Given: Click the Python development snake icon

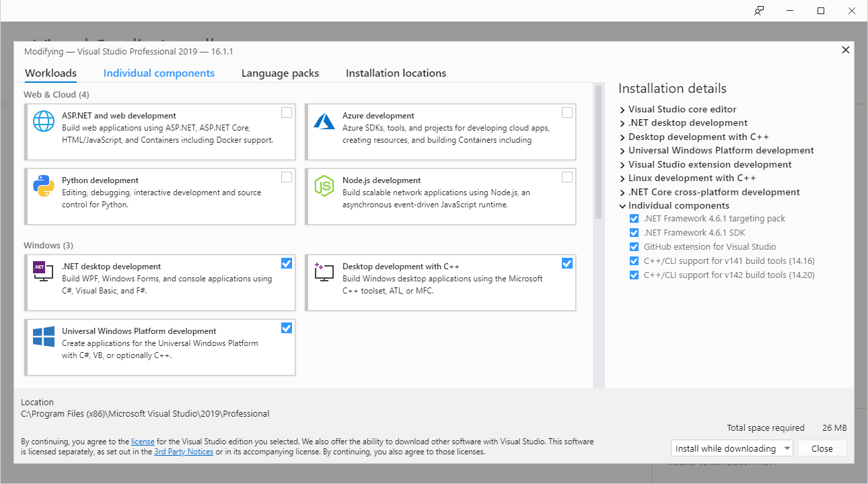Looking at the screenshot, I should [44, 186].
